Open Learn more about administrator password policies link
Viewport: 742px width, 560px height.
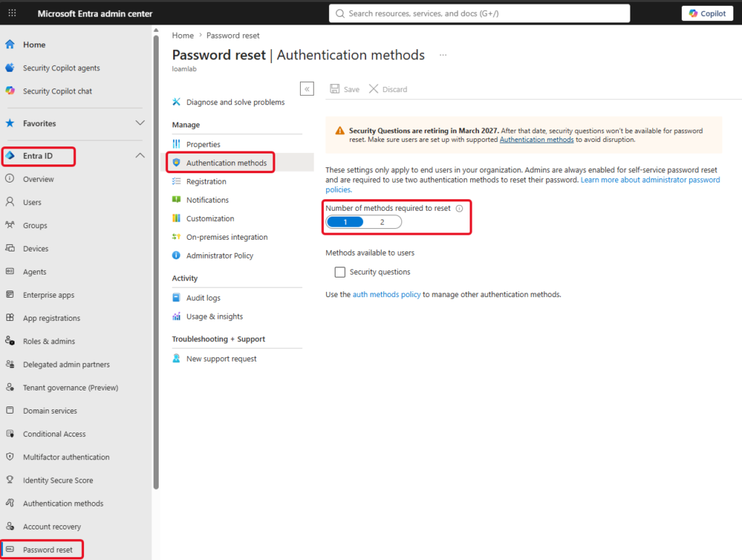coord(650,180)
